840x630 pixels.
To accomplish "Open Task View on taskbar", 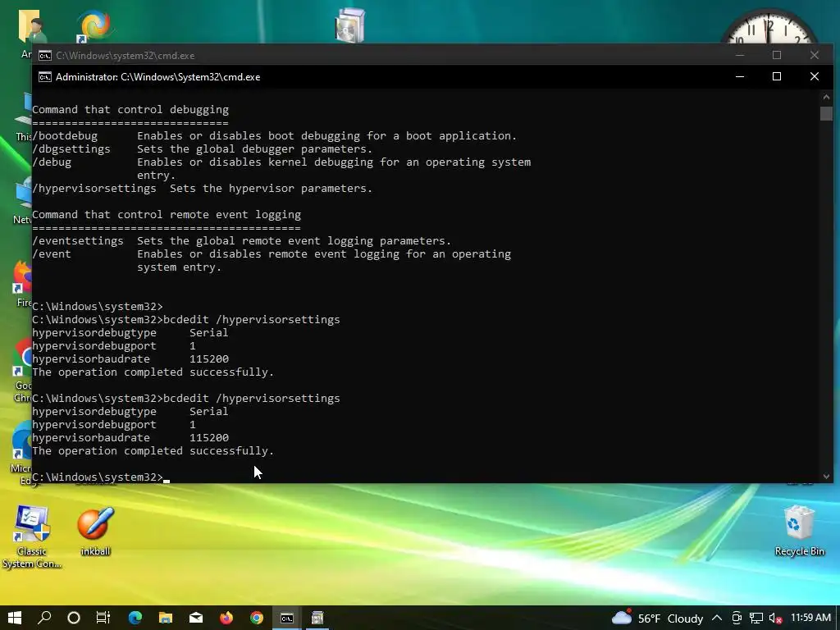I will tap(103, 618).
